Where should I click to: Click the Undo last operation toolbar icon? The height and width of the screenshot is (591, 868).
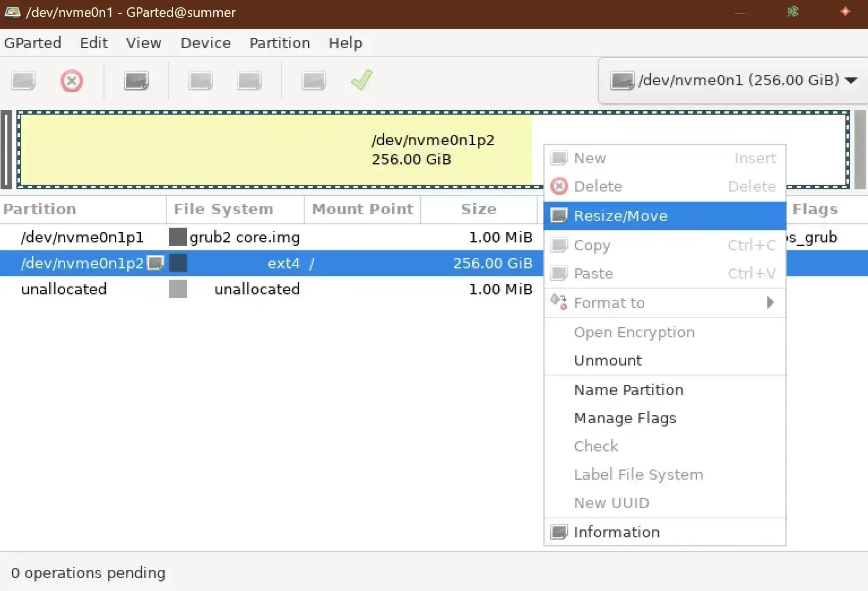[314, 81]
